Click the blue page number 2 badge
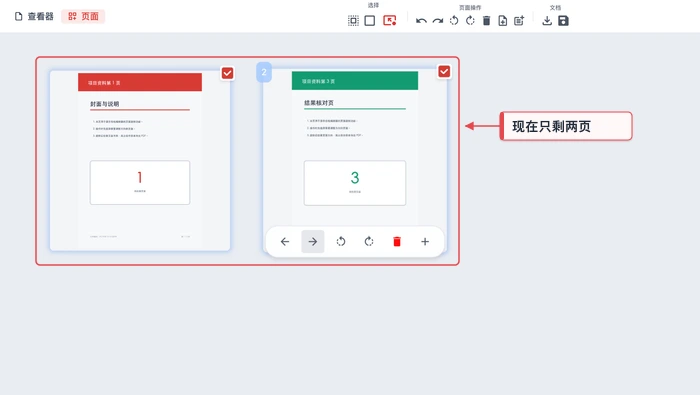 264,72
